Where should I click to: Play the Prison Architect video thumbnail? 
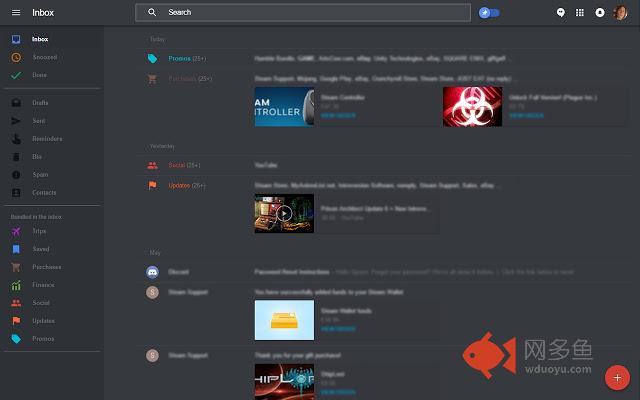tap(284, 213)
